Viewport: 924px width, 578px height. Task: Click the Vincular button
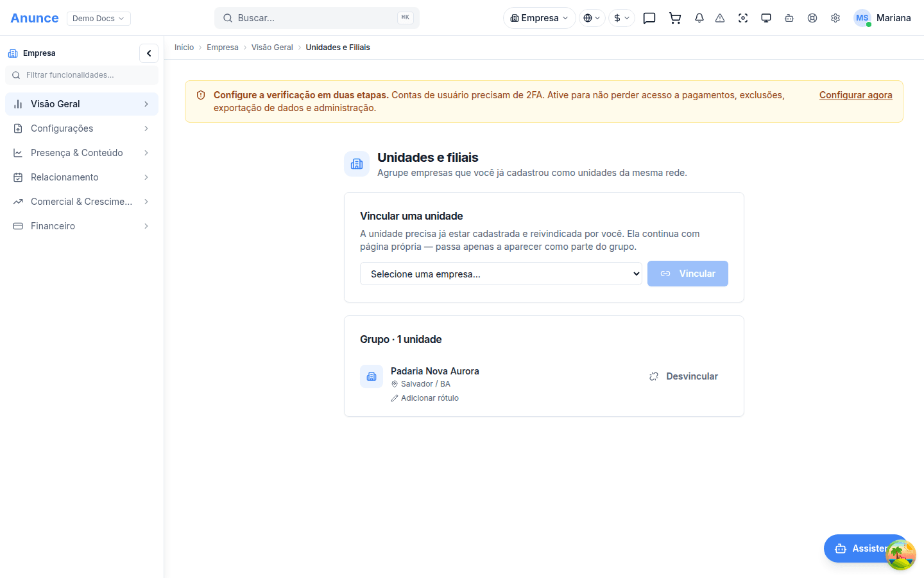coord(688,274)
